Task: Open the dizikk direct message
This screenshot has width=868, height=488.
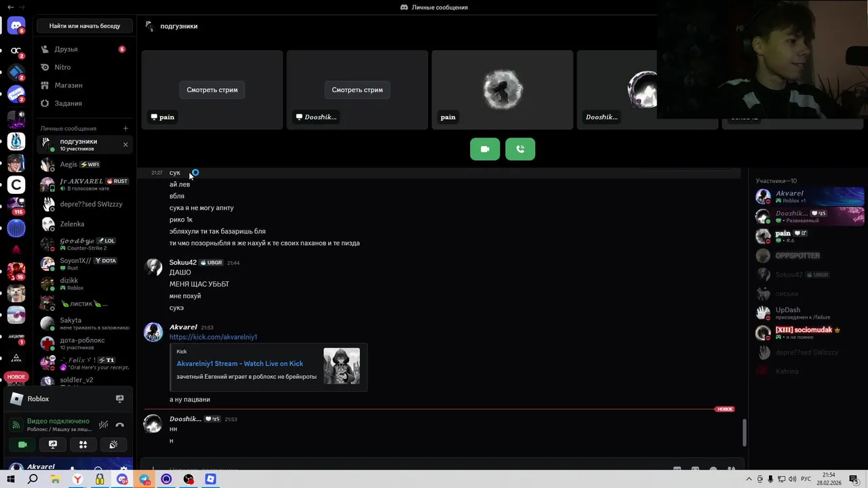Action: click(84, 283)
